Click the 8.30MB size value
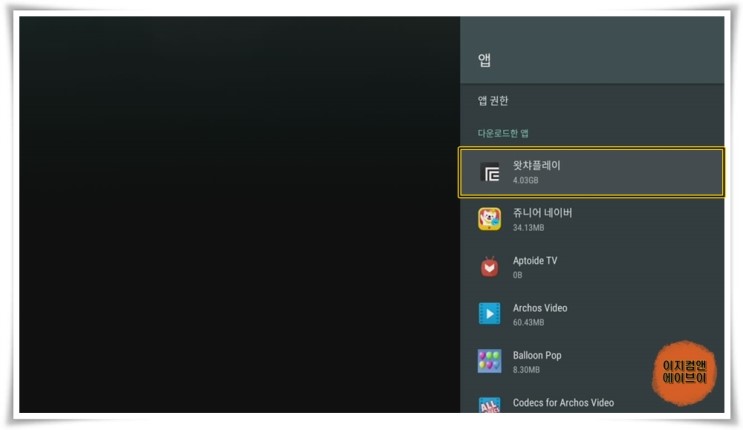 tap(526, 370)
